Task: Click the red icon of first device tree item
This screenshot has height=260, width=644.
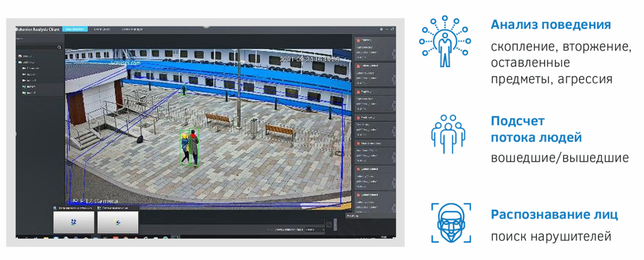Action: pyautogui.click(x=21, y=56)
